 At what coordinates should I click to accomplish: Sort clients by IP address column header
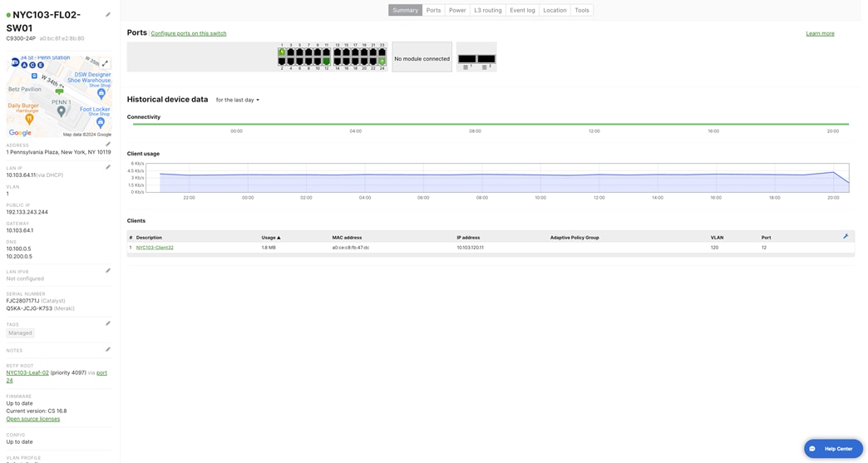(x=468, y=237)
